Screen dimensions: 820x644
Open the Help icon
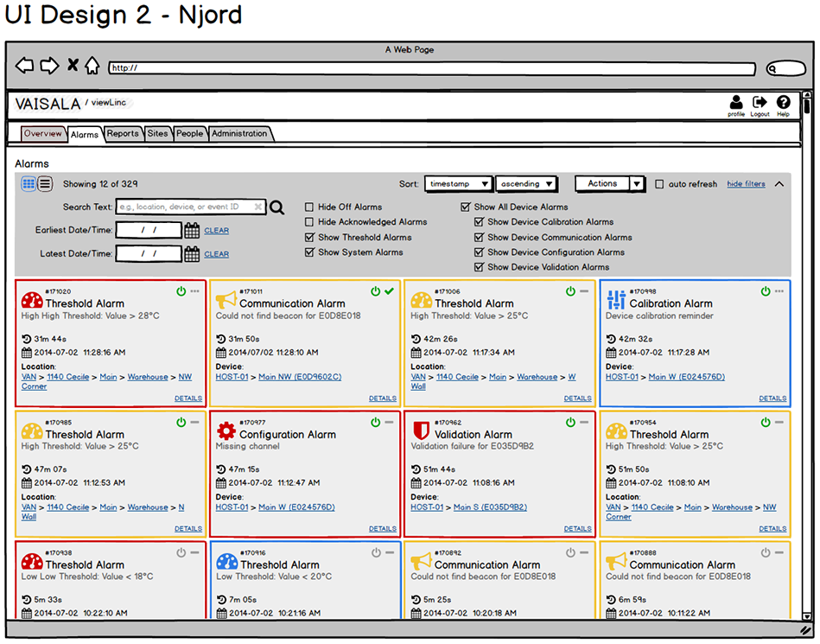point(783,105)
